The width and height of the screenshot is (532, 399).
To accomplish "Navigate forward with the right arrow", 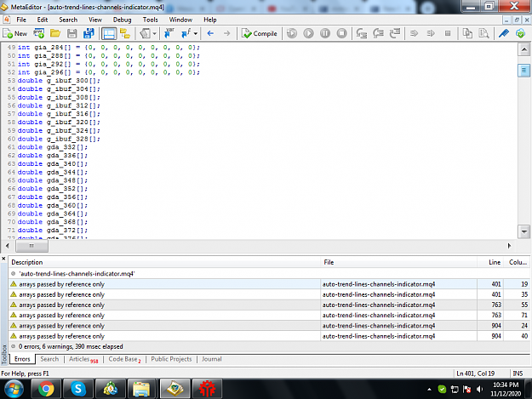I will point(226,33).
